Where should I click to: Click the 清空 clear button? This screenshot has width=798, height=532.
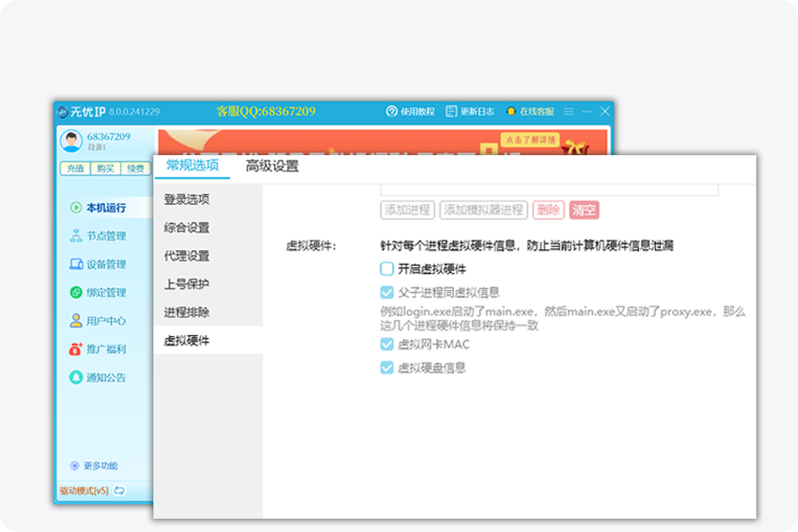click(x=584, y=210)
